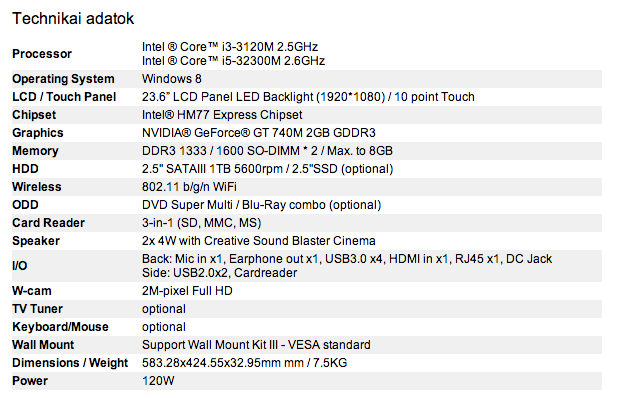Click the LCD / Touch Panel label
Image resolution: width=617 pixels, height=398 pixels.
pos(64,97)
